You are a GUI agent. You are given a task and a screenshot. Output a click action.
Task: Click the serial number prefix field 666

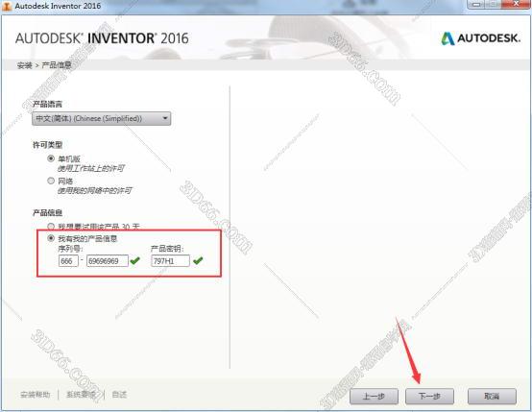coord(68,261)
